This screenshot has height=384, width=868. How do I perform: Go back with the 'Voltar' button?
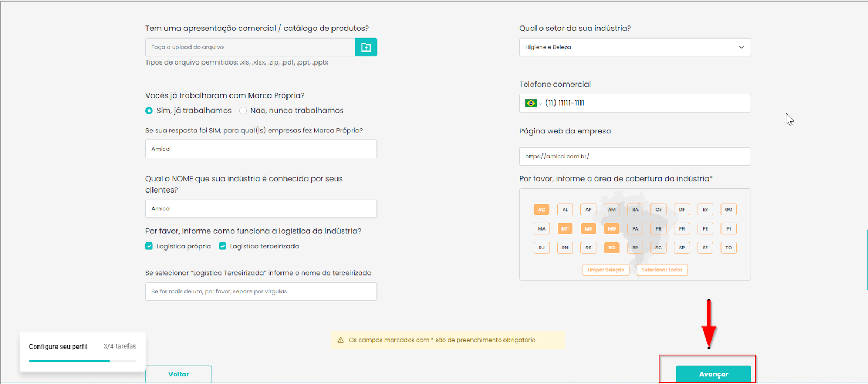pyautogui.click(x=178, y=374)
